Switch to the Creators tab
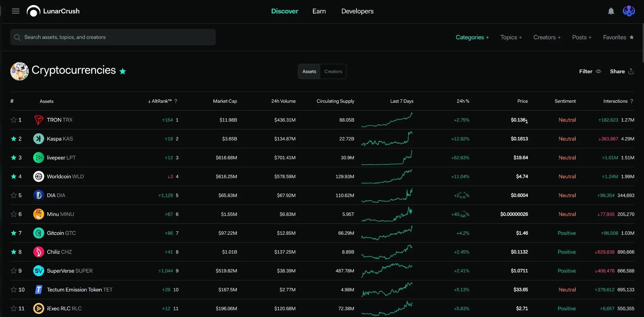This screenshot has height=317, width=644. [x=333, y=72]
